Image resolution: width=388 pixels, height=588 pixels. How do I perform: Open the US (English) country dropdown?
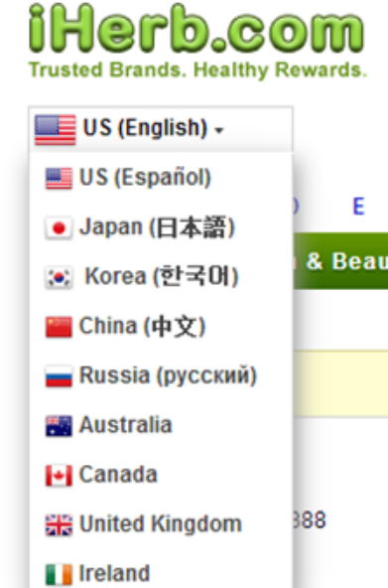161,129
